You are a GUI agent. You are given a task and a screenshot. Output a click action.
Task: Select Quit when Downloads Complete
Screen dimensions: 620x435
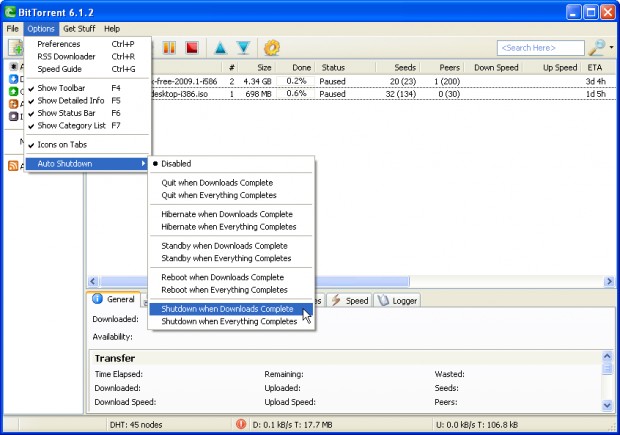pos(231,183)
